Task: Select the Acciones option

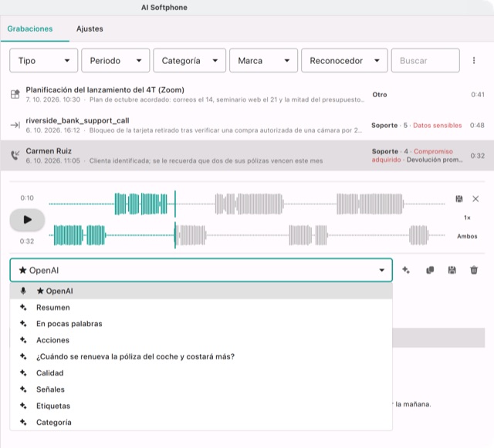Action: 201,340
